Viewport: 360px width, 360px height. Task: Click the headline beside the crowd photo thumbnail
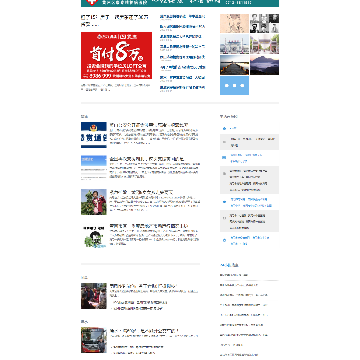[143, 286]
